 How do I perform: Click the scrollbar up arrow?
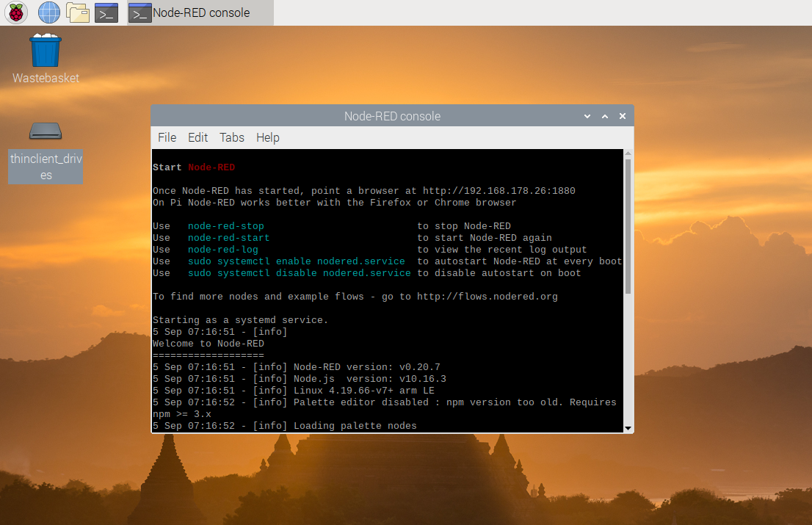point(628,153)
